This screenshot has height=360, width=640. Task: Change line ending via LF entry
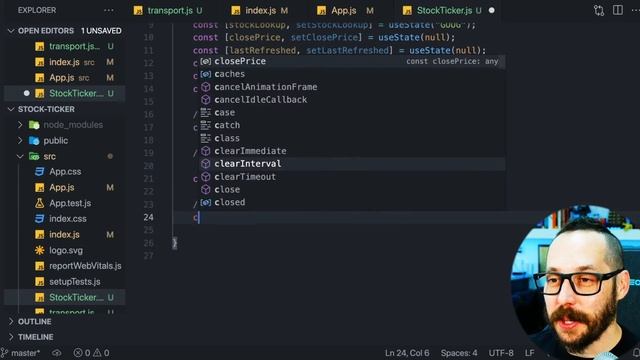529,353
